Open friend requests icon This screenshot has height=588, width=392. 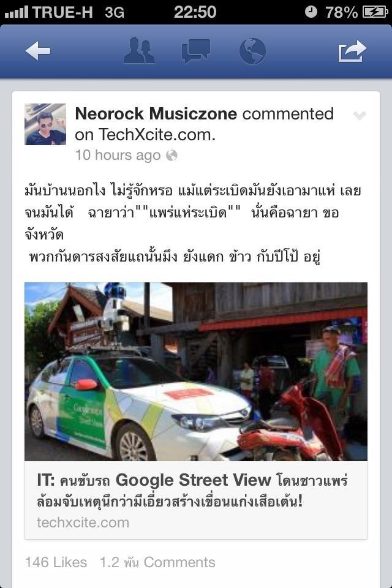[x=139, y=51]
